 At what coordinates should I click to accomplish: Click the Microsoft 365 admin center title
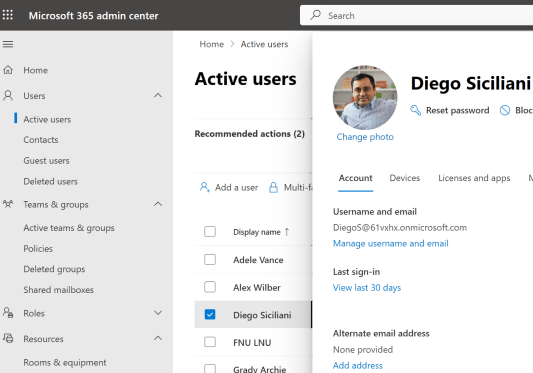point(93,15)
